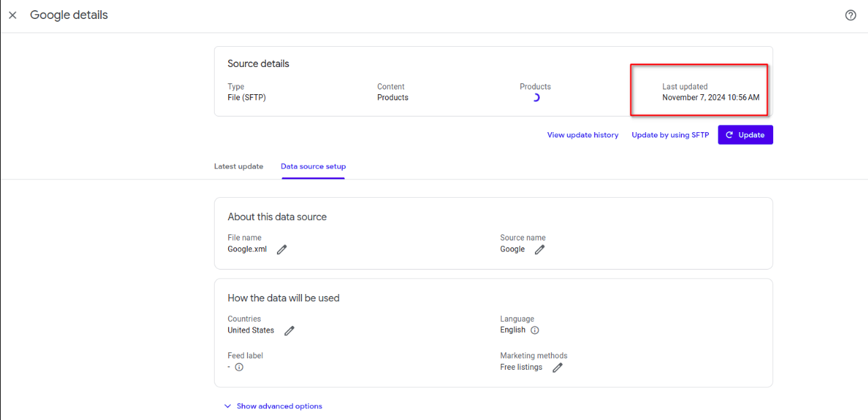Screen dimensions: 868x420
Task: Click the 'How the data will be used' heading
Action: [x=284, y=298]
